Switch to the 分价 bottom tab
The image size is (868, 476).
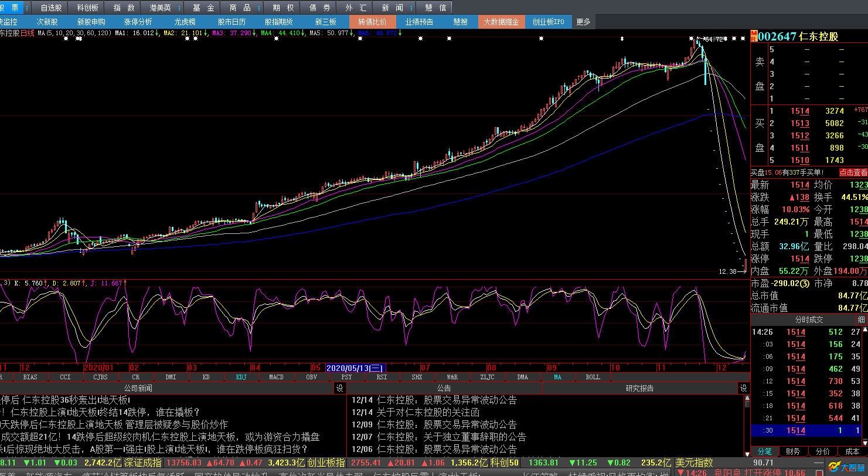click(822, 452)
